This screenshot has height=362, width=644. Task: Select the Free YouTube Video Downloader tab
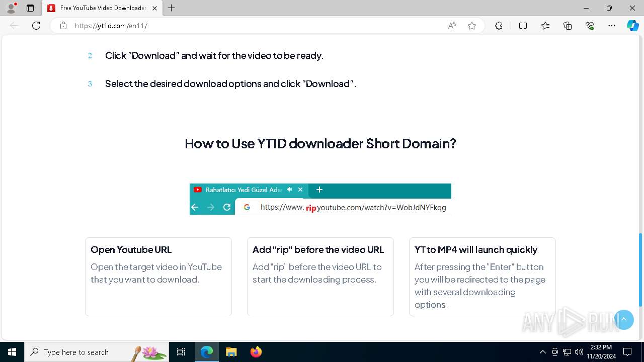click(102, 8)
